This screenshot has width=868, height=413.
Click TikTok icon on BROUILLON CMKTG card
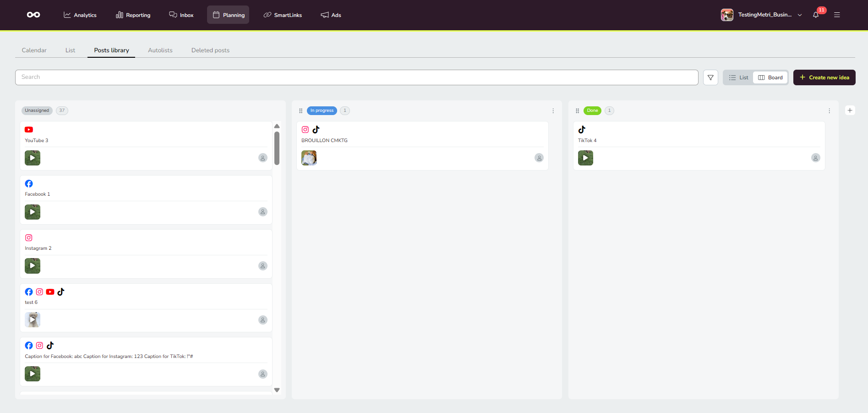coord(316,130)
